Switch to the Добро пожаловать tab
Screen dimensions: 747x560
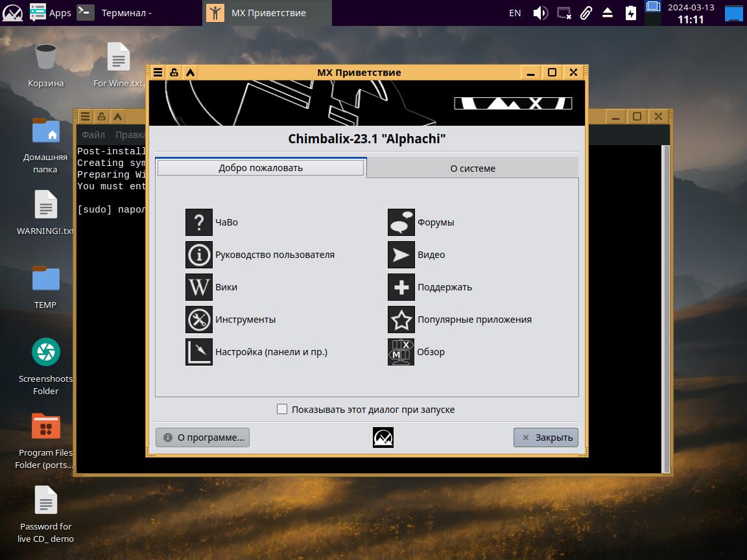point(261,168)
